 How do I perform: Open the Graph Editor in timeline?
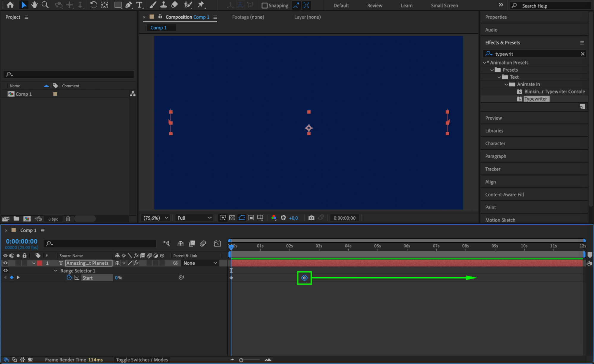click(217, 244)
